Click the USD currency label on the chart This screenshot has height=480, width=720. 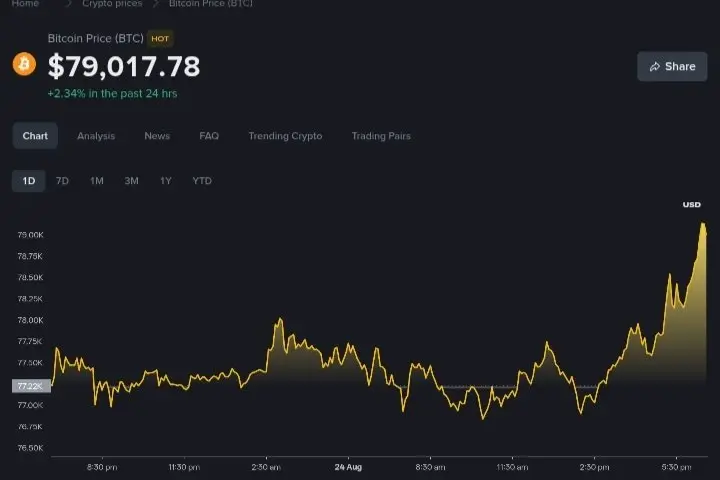click(x=692, y=205)
